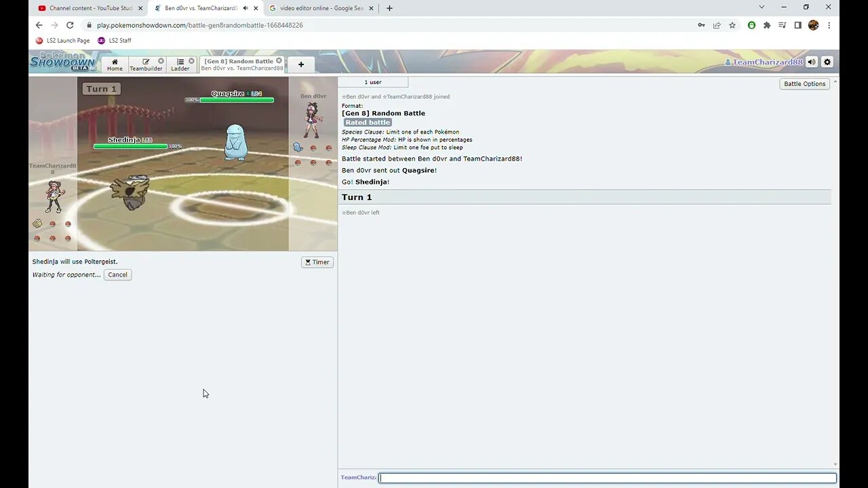Open LS2 Staff bookmark
The width and height of the screenshot is (868, 488).
115,41
